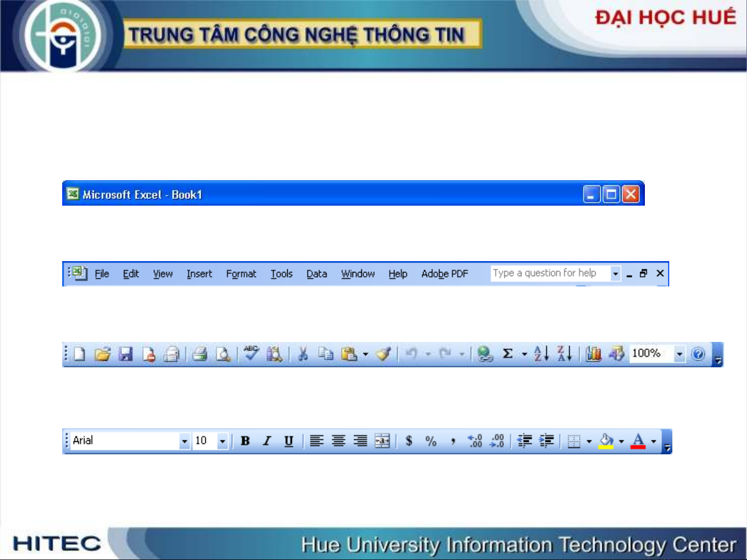Click the Type a question for help box

(549, 274)
